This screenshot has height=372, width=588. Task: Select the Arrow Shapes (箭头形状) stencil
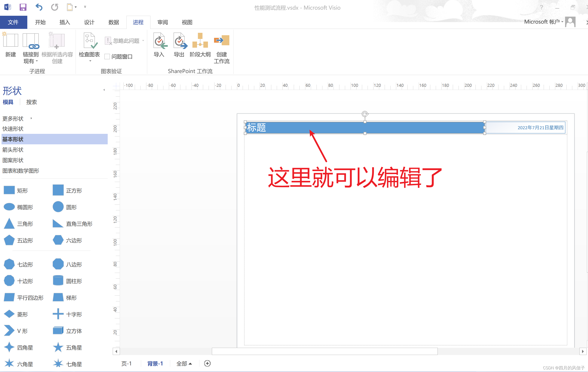coord(13,150)
